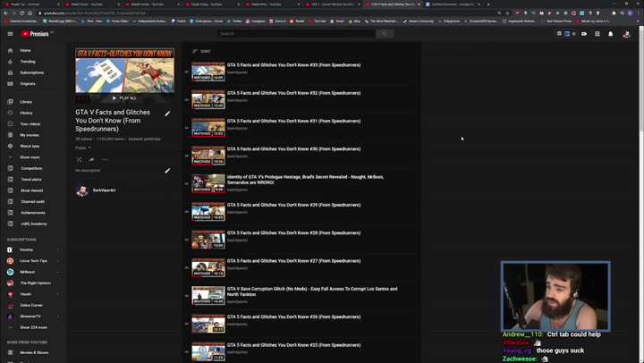Open the notifications bell
Image resolution: width=644 pixels, height=363 pixels.
click(x=611, y=34)
